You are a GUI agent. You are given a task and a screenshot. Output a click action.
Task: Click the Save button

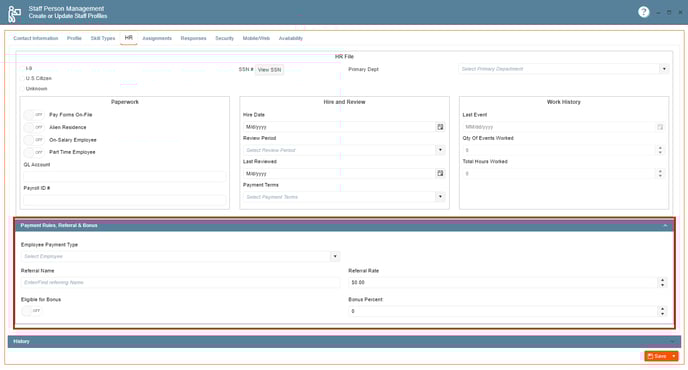[657, 356]
